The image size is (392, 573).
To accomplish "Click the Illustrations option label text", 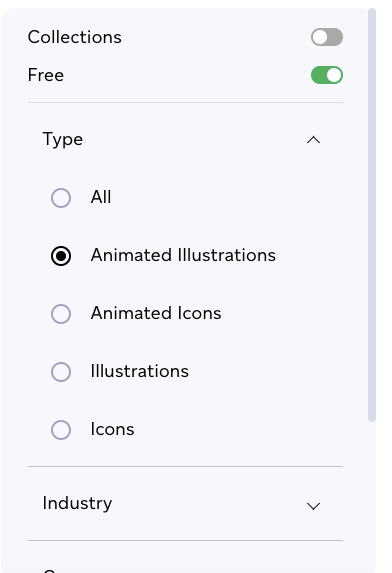I will coord(140,371).
